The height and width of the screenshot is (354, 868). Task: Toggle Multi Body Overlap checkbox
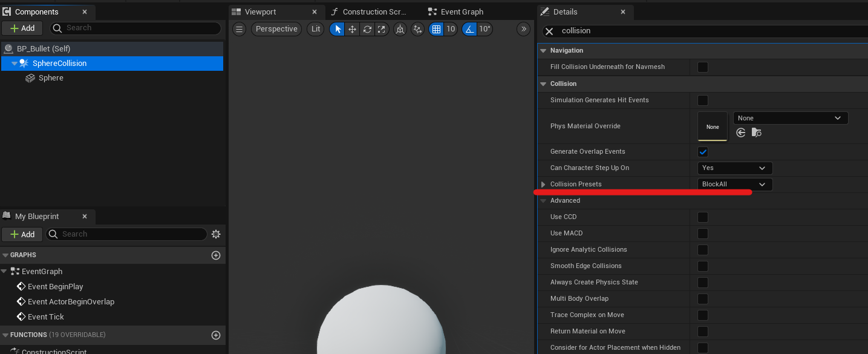(x=703, y=299)
